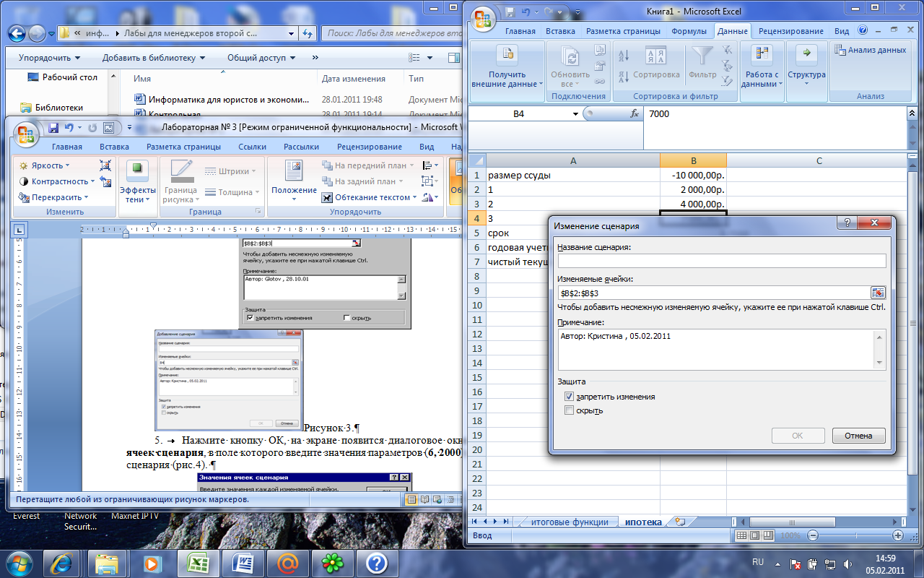Select cell B1 with -10 000,00р.
Viewport: 924px width, 578px height.
[x=693, y=175]
